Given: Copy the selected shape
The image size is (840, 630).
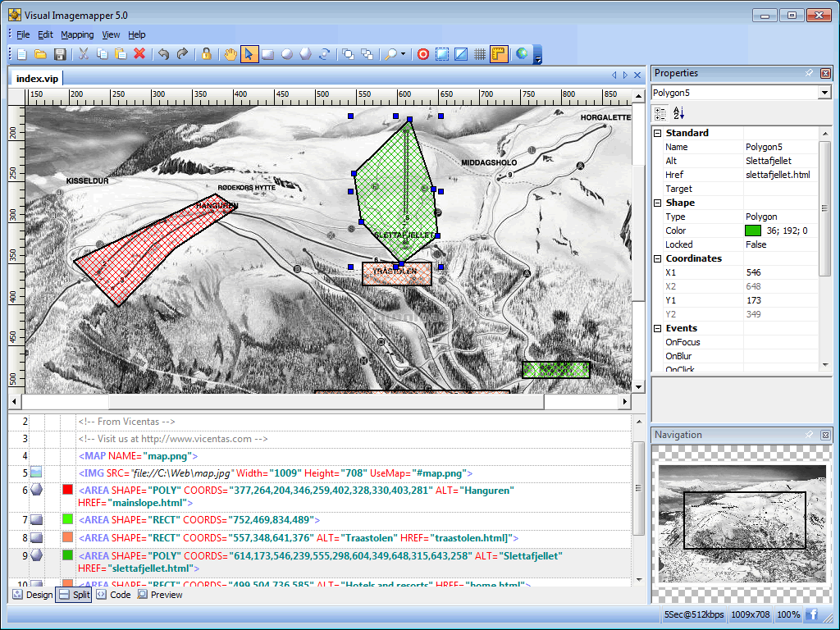Looking at the screenshot, I should click(x=103, y=54).
